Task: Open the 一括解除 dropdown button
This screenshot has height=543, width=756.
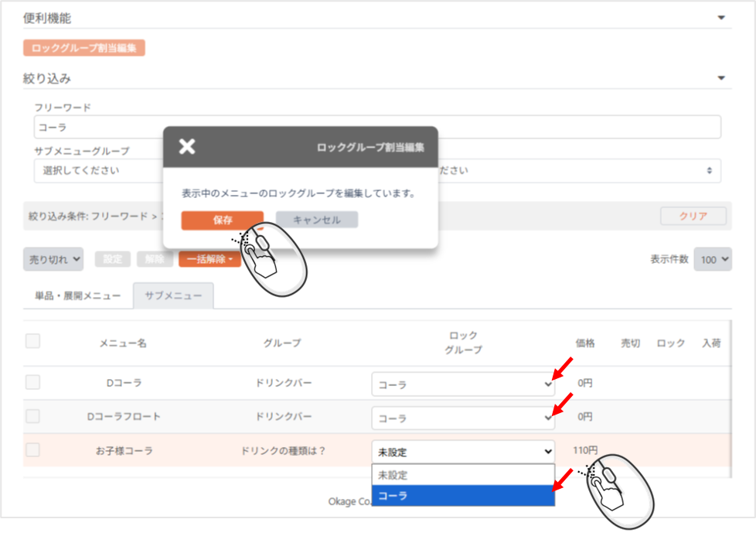Action: (x=209, y=260)
